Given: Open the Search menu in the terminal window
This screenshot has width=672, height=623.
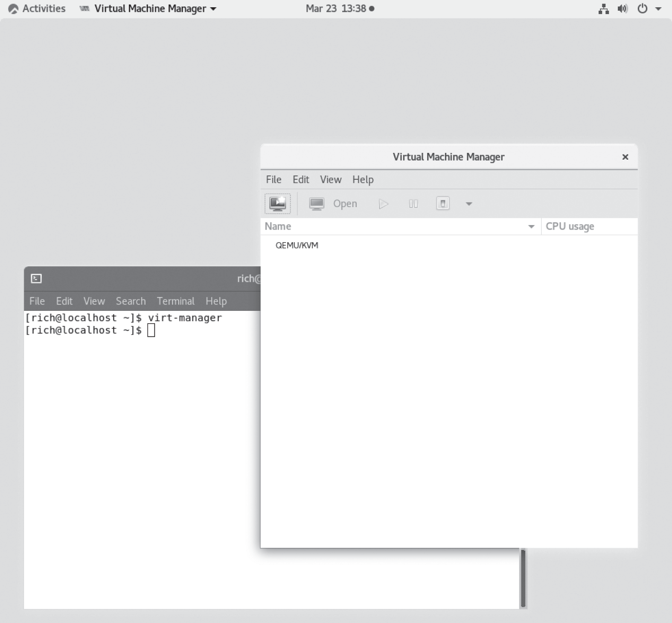Looking at the screenshot, I should click(131, 301).
